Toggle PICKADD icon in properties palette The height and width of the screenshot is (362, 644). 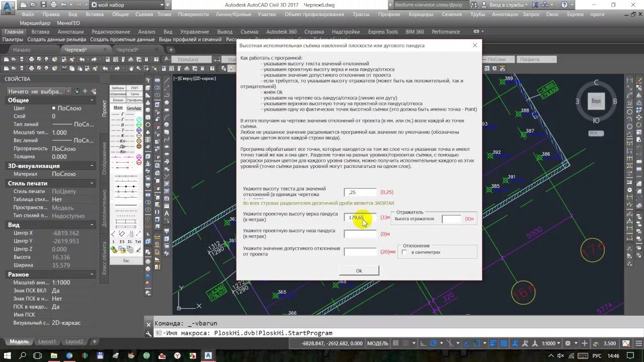click(77, 92)
